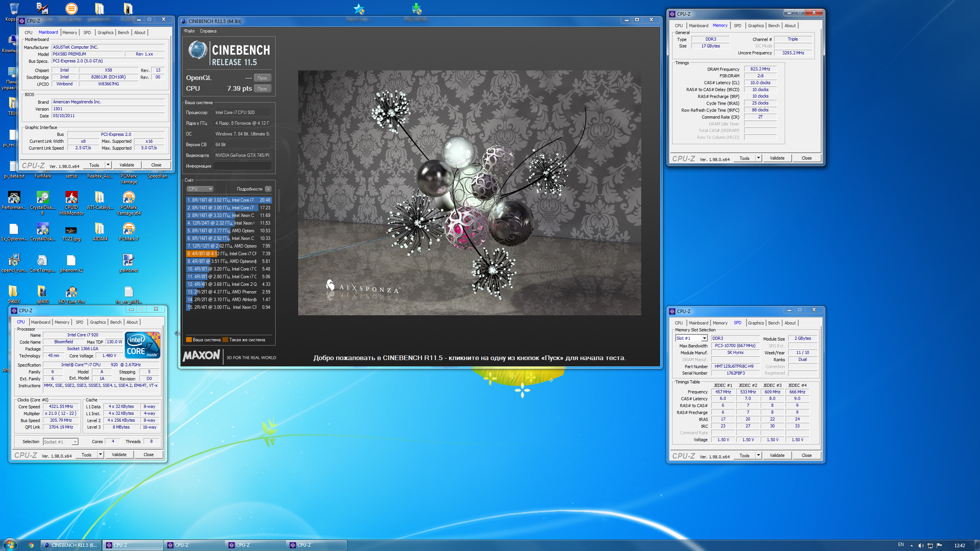Image resolution: width=980 pixels, height=551 pixels.
Task: Open Tools dropdown arrow in CPU tab CPU-Z window
Action: click(100, 455)
